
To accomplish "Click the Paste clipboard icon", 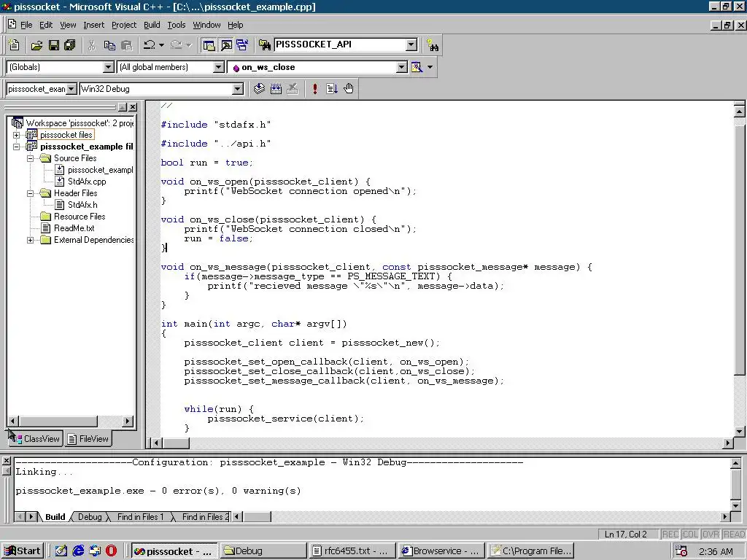I will [x=127, y=45].
